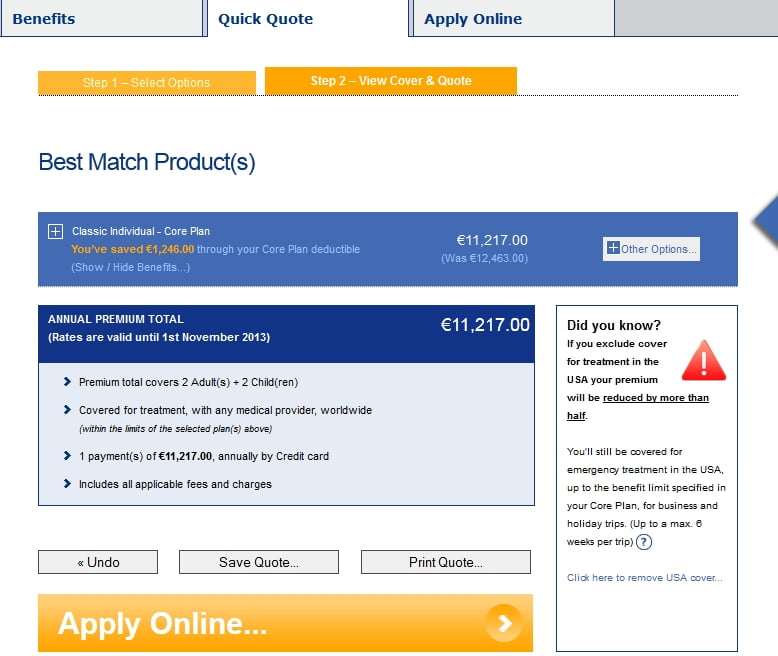The height and width of the screenshot is (656, 778).
Task: Expand the Classic Individual plan plus icon
Action: click(x=56, y=232)
